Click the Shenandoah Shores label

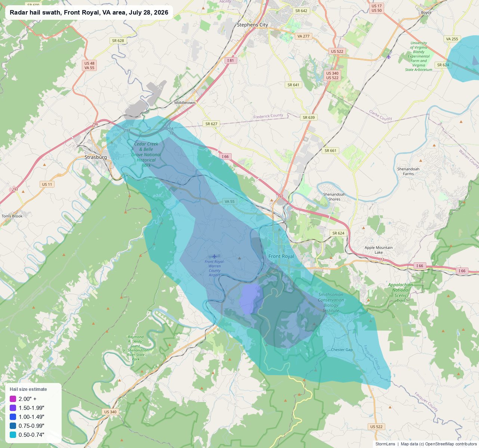(x=334, y=197)
